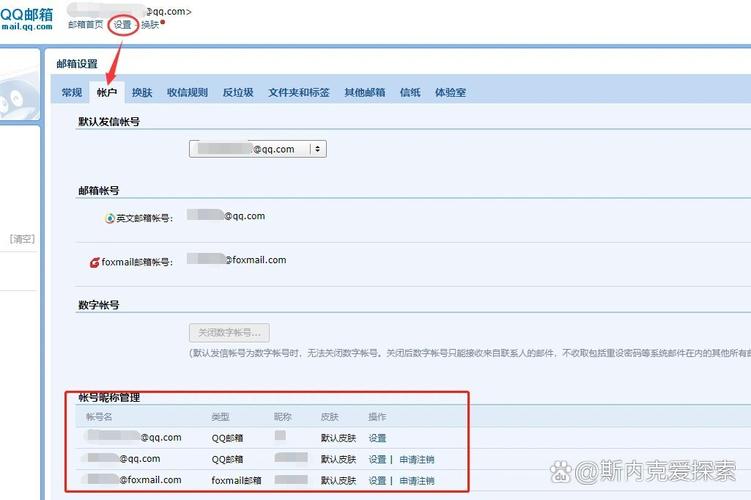
Task: Go to 邮箱首页
Action: tap(86, 24)
